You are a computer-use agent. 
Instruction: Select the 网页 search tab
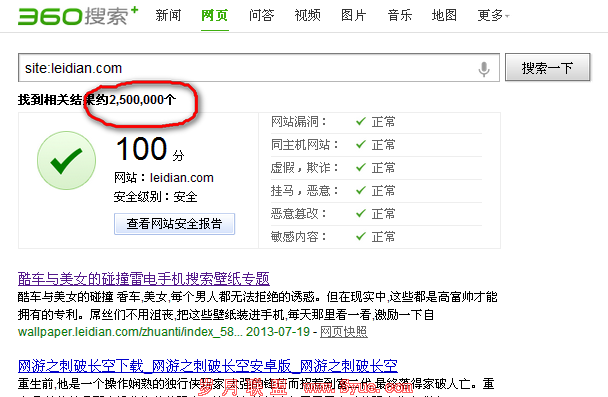(214, 16)
